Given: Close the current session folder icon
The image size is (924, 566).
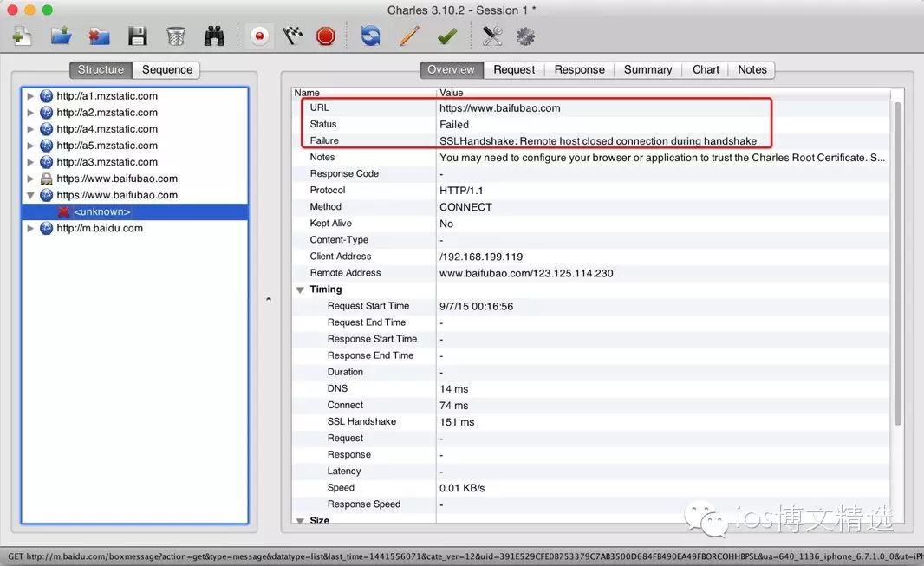Looking at the screenshot, I should 99,36.
